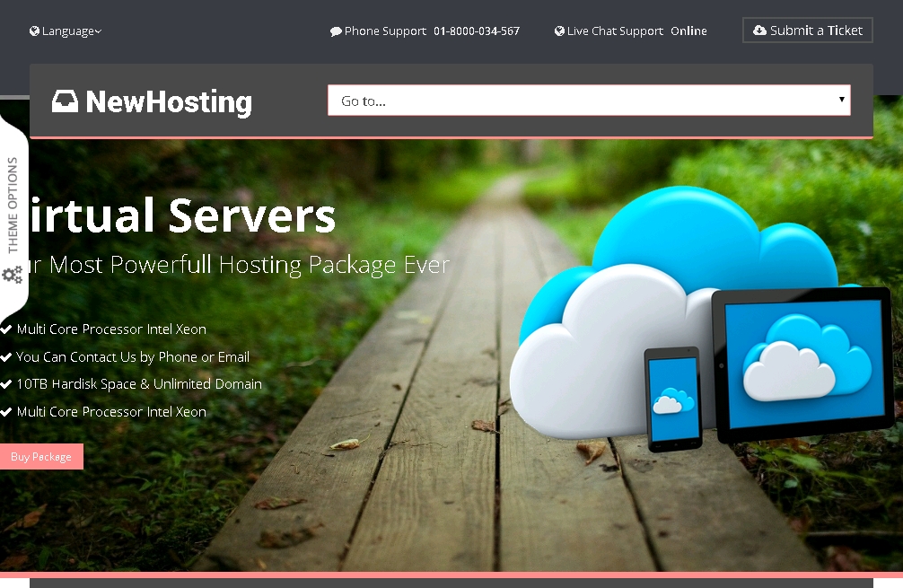The image size is (903, 588).
Task: Expand the Language dropdown chevron
Action: coord(98,31)
